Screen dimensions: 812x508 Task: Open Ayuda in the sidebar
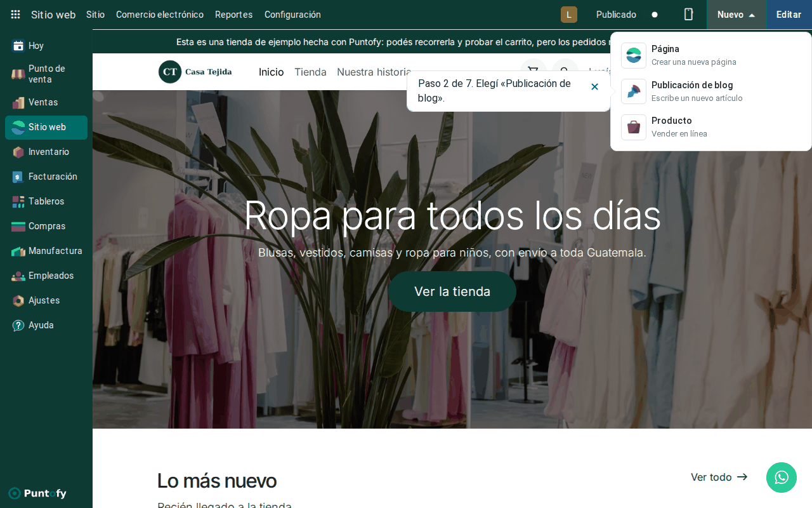coord(46,325)
